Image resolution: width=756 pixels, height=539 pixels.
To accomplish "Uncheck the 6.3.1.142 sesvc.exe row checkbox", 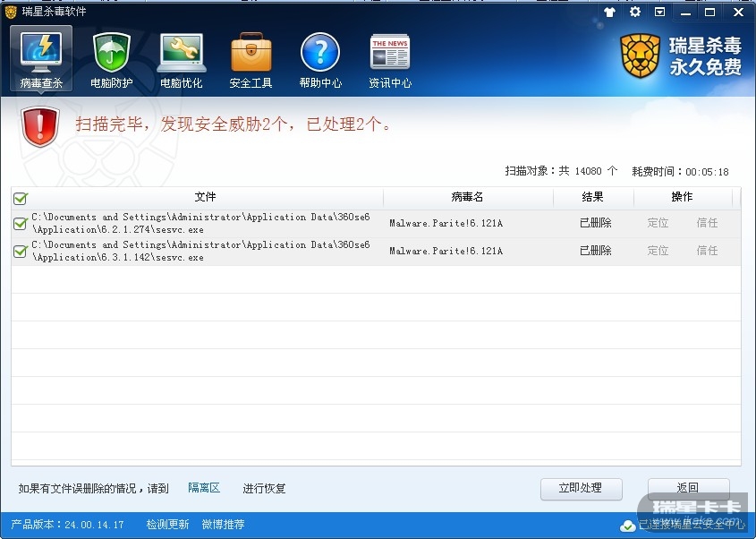I will [21, 252].
